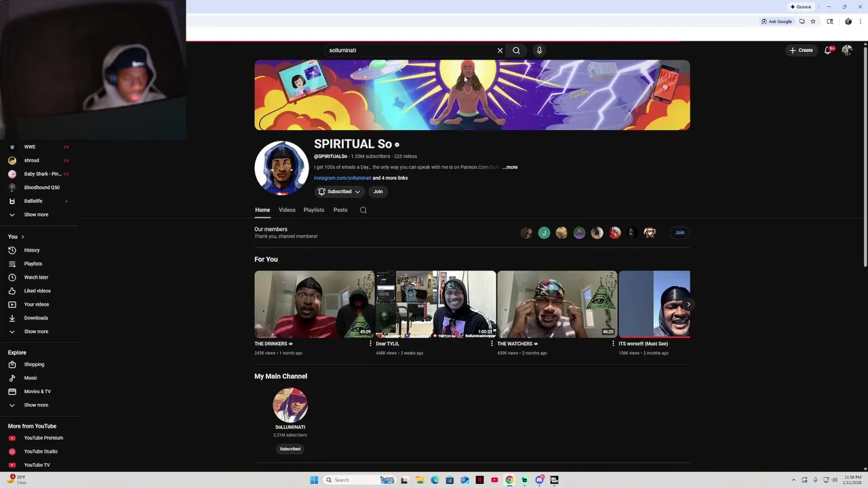
Task: Open History in the sidebar
Action: pyautogui.click(x=32, y=250)
